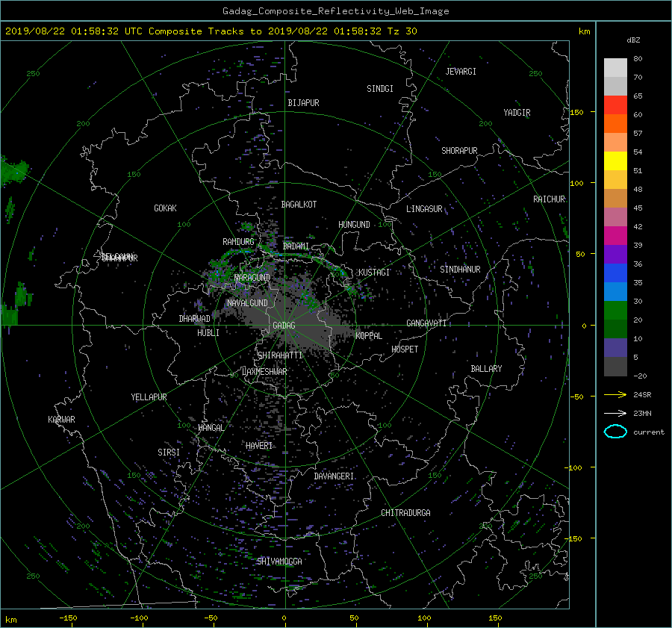Viewport: 672px width, 628px height.
Task: Select the 80 dBZ light gray swatch
Action: tap(615, 67)
